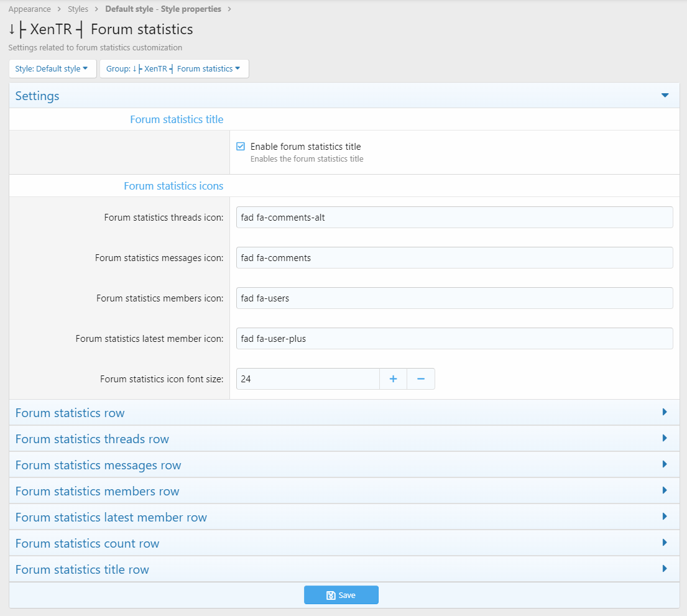The width and height of the screenshot is (687, 616).
Task: Click the icon font size number field
Action: coord(308,379)
